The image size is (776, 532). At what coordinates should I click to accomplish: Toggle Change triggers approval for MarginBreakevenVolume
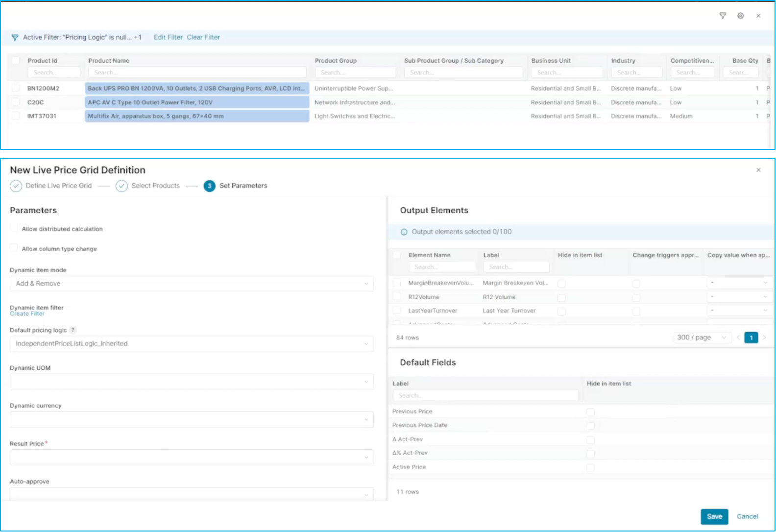pyautogui.click(x=636, y=284)
